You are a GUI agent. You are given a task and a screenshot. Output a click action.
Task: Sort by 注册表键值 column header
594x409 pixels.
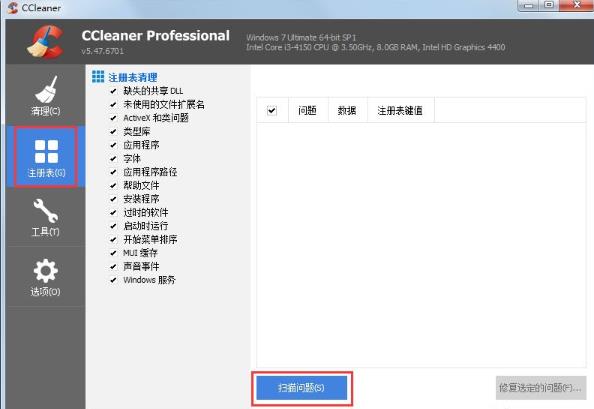(x=400, y=111)
